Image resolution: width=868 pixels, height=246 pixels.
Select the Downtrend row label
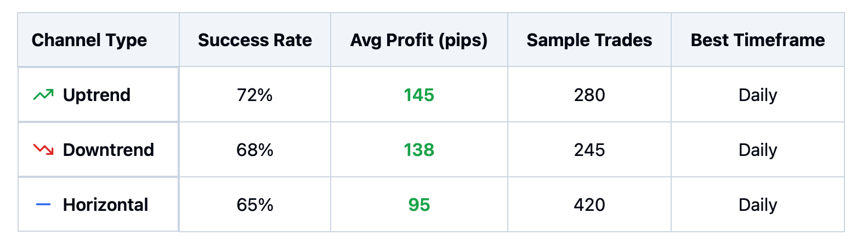tap(109, 150)
